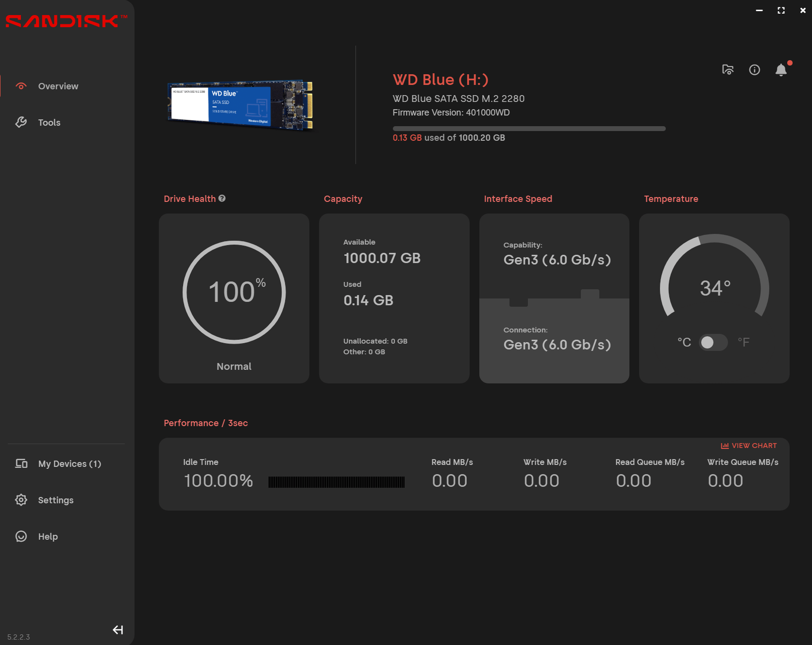
Task: Open the folder location icon
Action: pyautogui.click(x=727, y=70)
